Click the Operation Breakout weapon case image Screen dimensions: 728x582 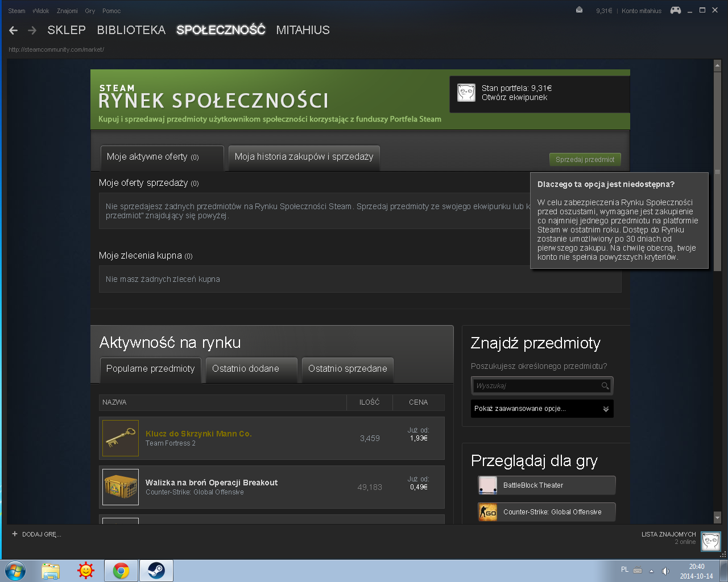[121, 487]
